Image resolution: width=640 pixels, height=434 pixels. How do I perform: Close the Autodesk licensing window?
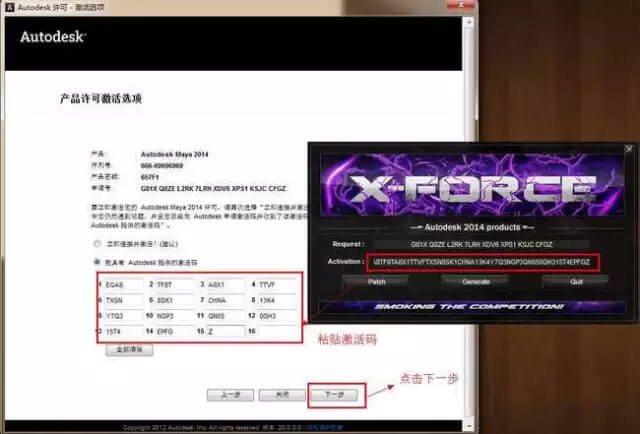pos(461,5)
